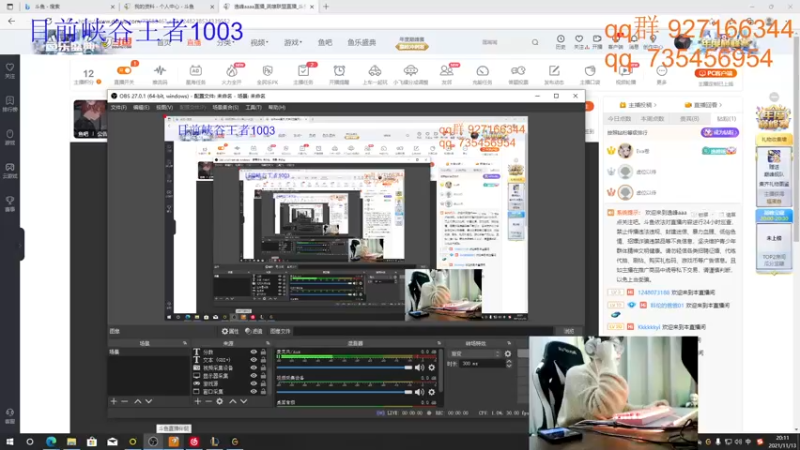Toggle visibility of 窗口采集 source
Viewport: 800px width, 450px height.
tap(254, 391)
